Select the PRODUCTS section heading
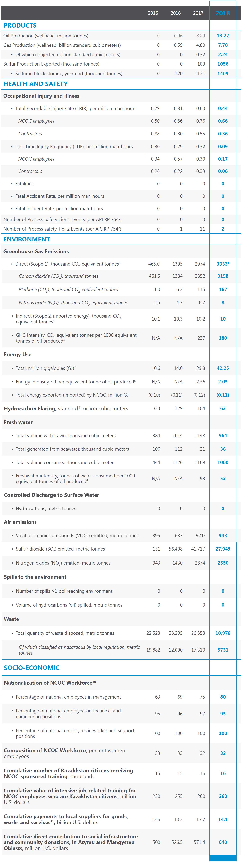This screenshot has width=246, height=868. click(x=20, y=25)
